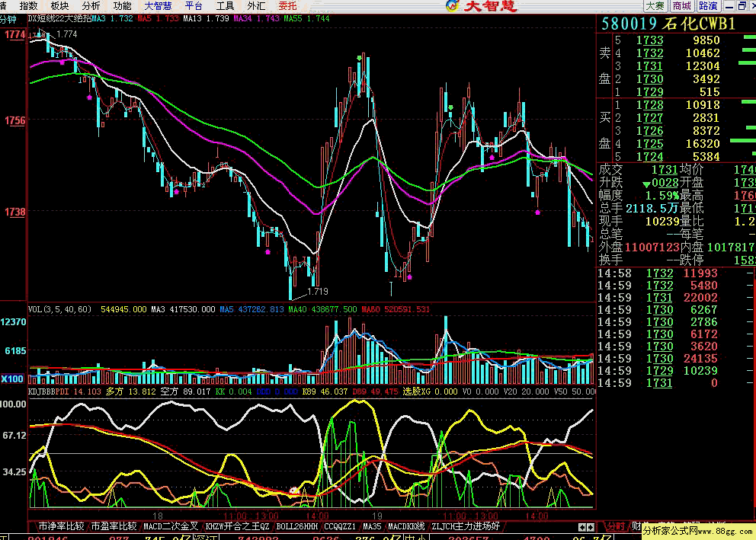The width and height of the screenshot is (756, 540).
Task: Switch to the 分时 view tab
Action: 615,526
